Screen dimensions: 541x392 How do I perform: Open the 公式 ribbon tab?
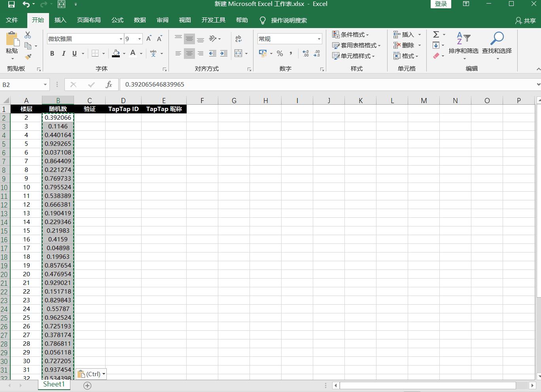tap(117, 20)
